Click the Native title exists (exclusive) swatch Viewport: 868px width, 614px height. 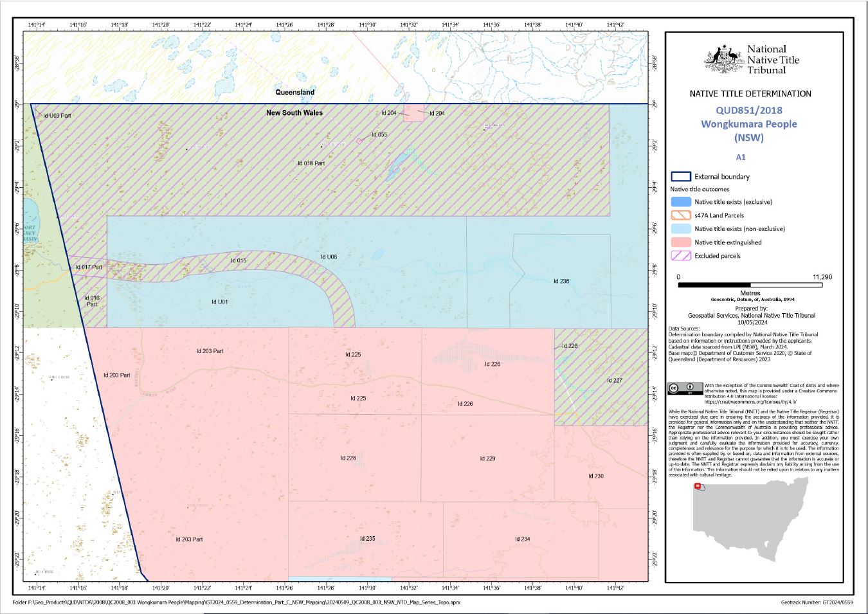coord(680,202)
